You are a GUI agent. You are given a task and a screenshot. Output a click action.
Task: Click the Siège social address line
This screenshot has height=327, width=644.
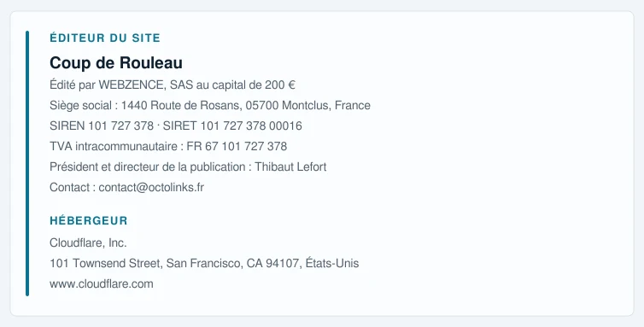coord(210,106)
